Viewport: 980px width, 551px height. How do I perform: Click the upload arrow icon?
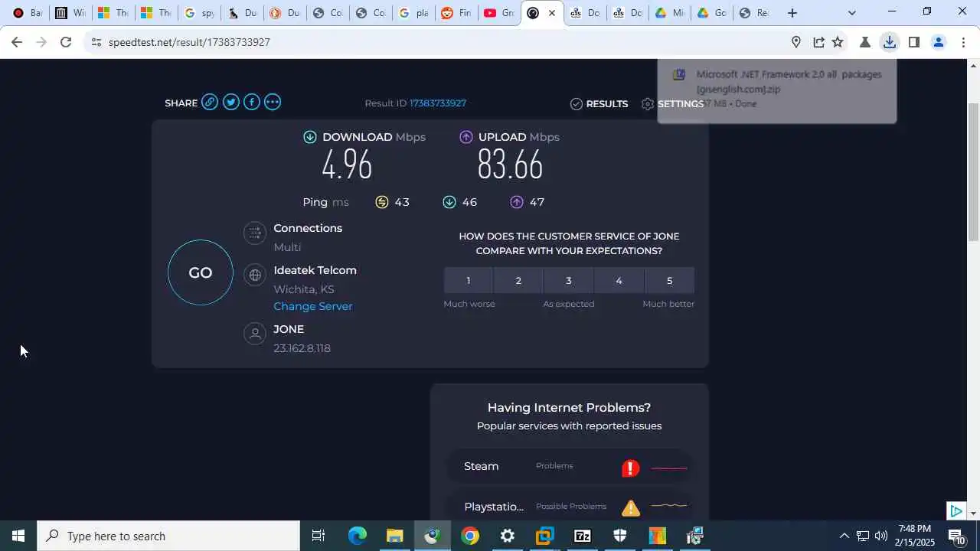coord(465,137)
